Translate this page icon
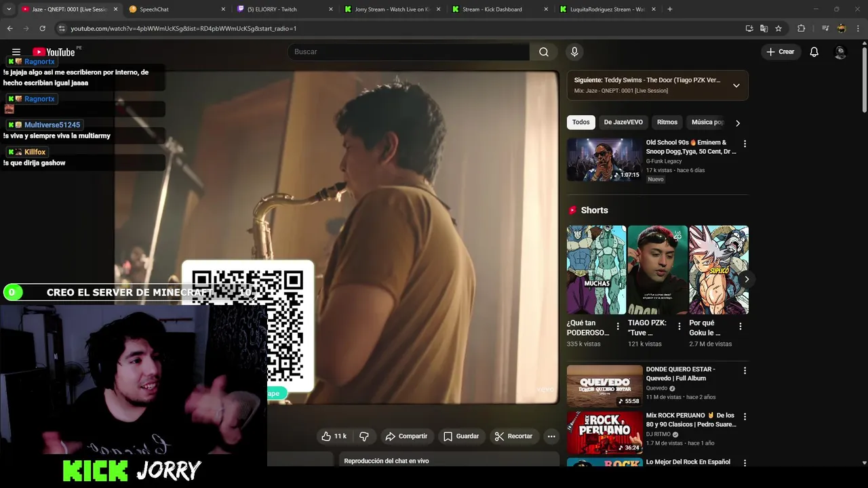 764,28
